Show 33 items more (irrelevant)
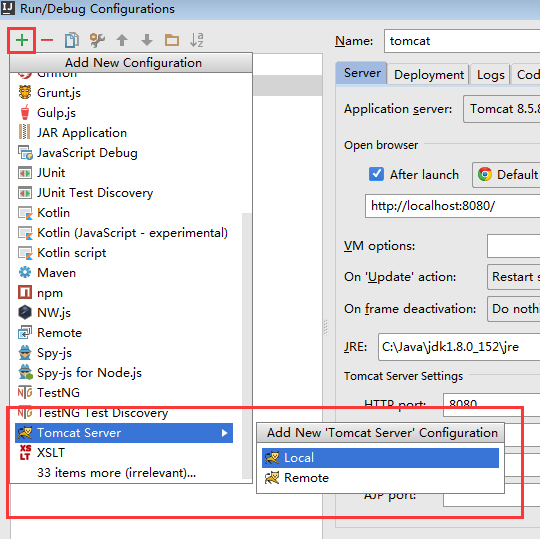This screenshot has height=539, width=540. pos(125,473)
